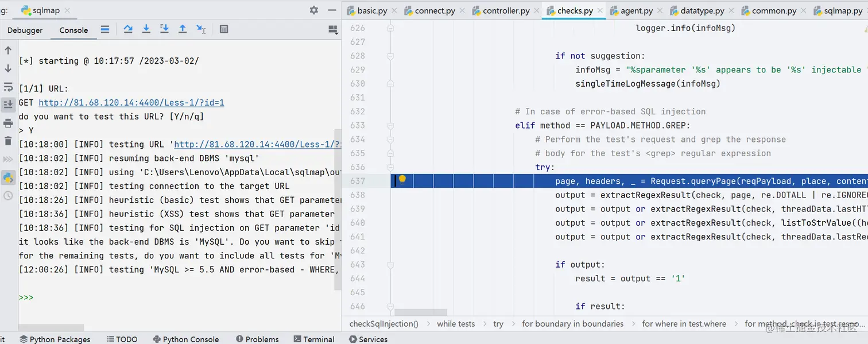Click the console scroll up arrow icon
Viewport: 868px width, 344px height.
tap(8, 51)
